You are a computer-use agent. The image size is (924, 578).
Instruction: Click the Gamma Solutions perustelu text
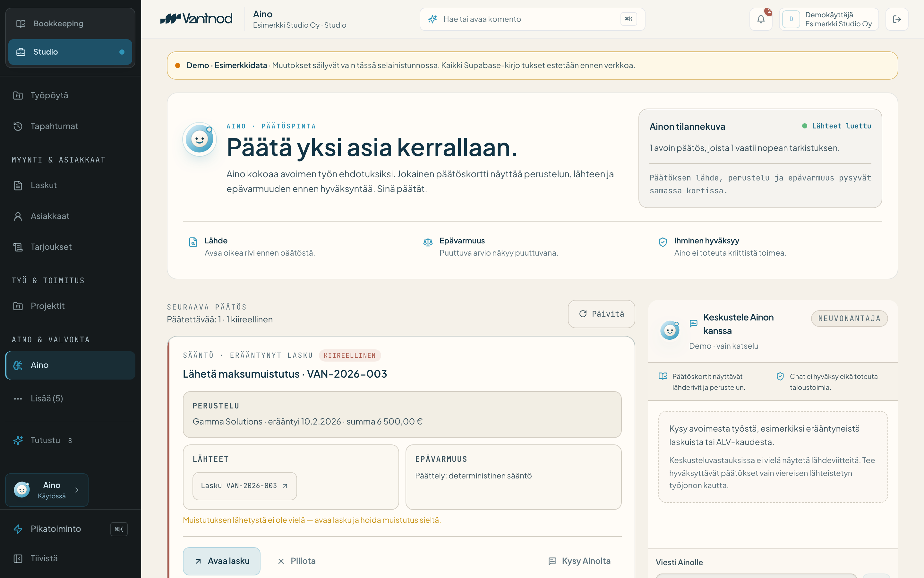[307, 422]
